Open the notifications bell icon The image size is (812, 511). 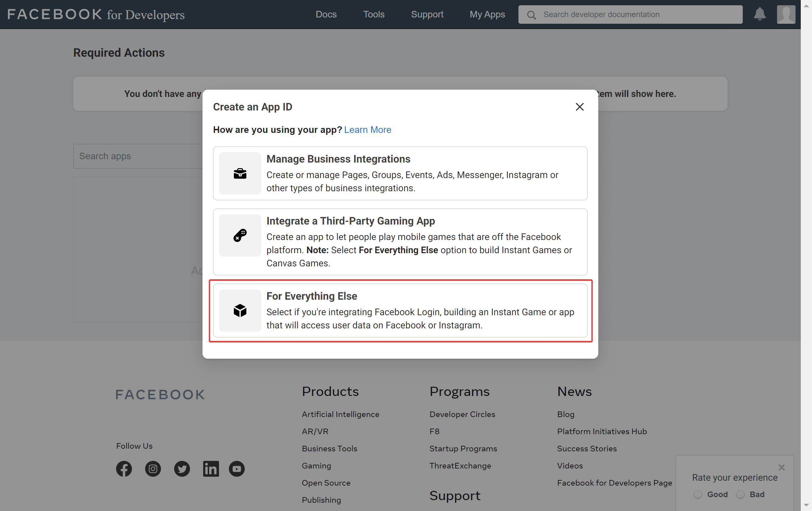(760, 14)
